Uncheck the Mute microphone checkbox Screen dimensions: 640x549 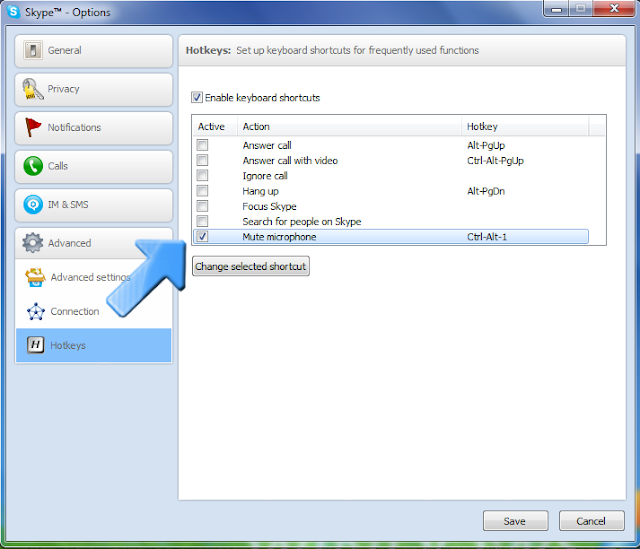[x=202, y=236]
